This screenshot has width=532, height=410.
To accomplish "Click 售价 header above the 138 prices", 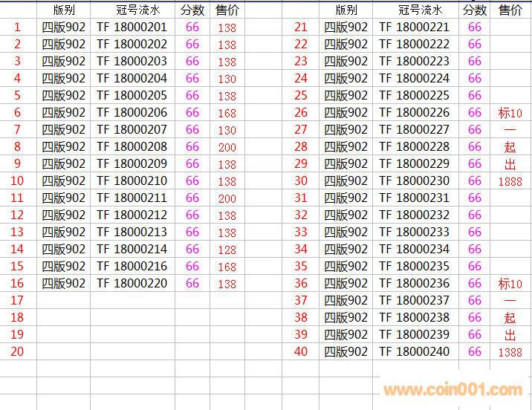I will pyautogui.click(x=227, y=10).
